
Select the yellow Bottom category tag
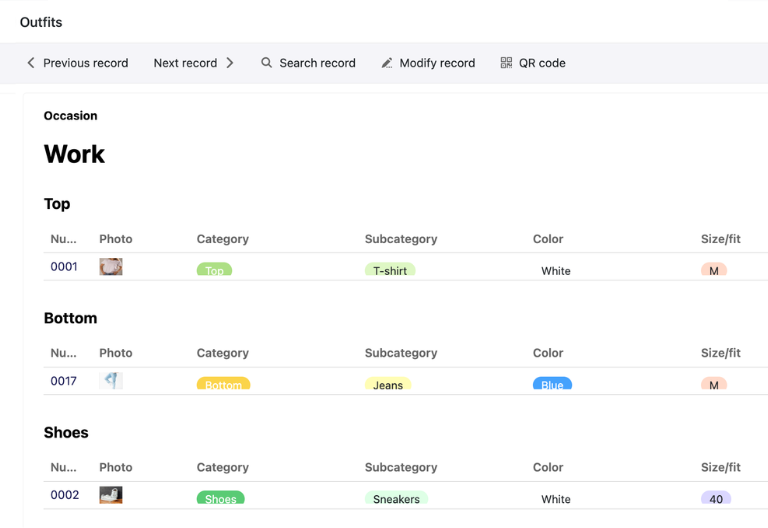pyautogui.click(x=223, y=384)
